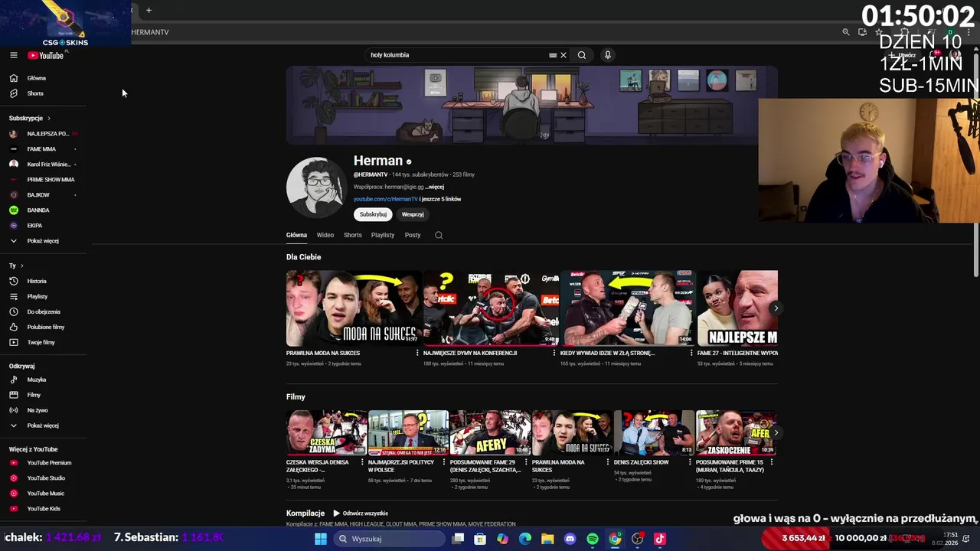Open options for KIEDY WYWIAD IDZIE W ZŁĄ STRONĘ
Image resolution: width=980 pixels, height=551 pixels.
pyautogui.click(x=691, y=353)
